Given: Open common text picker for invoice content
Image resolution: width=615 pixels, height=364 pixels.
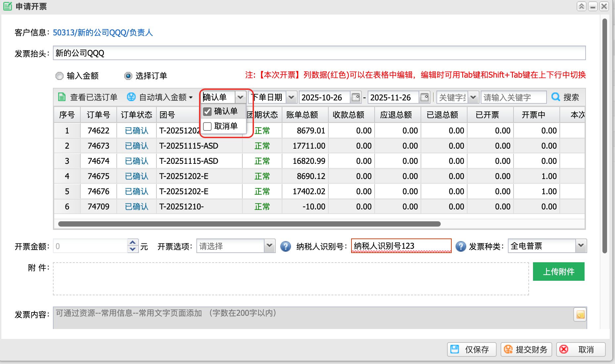Looking at the screenshot, I should coord(580,315).
